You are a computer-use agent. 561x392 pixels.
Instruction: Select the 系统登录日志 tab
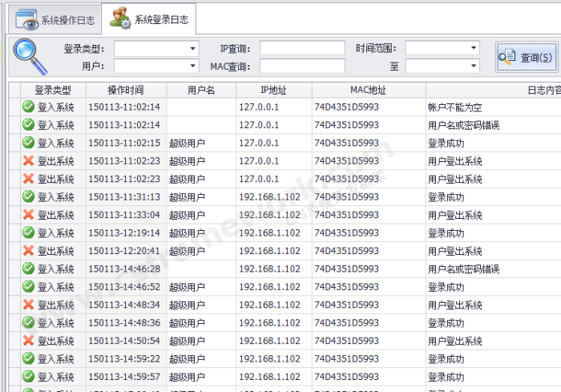point(149,19)
